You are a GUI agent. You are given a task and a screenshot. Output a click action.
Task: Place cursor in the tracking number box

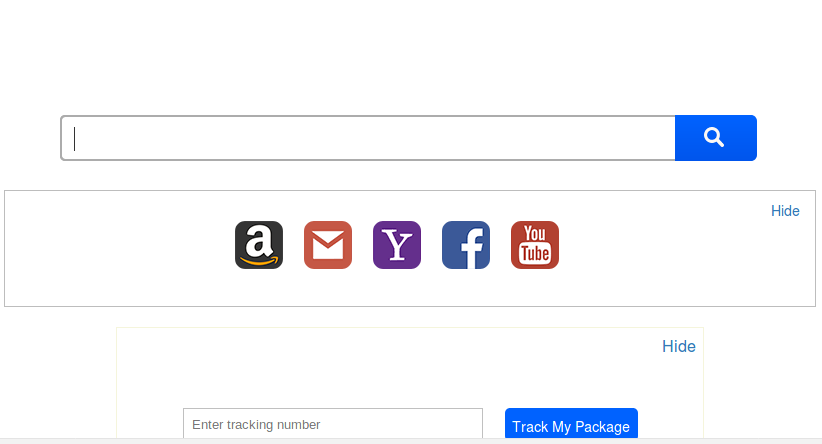[x=333, y=424]
